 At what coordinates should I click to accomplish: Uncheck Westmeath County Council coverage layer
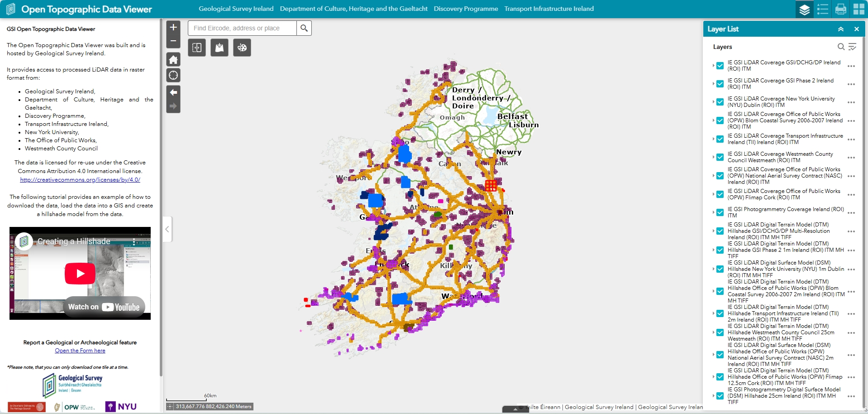tap(720, 157)
